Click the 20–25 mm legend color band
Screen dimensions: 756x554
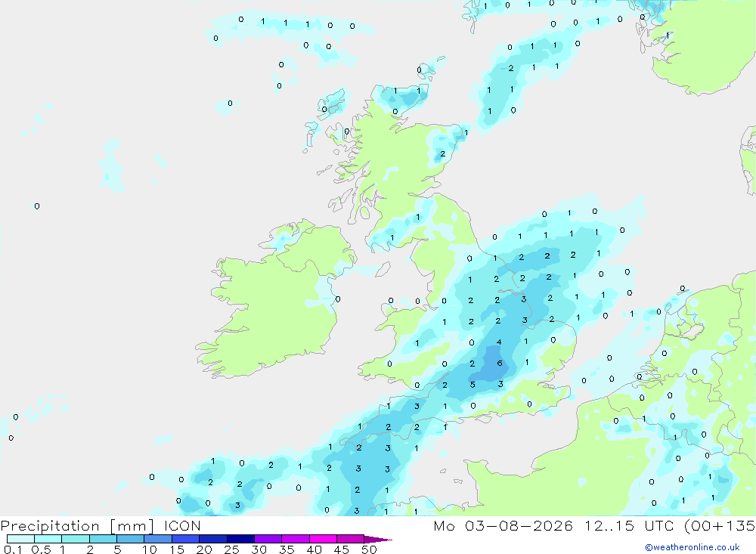(x=213, y=539)
